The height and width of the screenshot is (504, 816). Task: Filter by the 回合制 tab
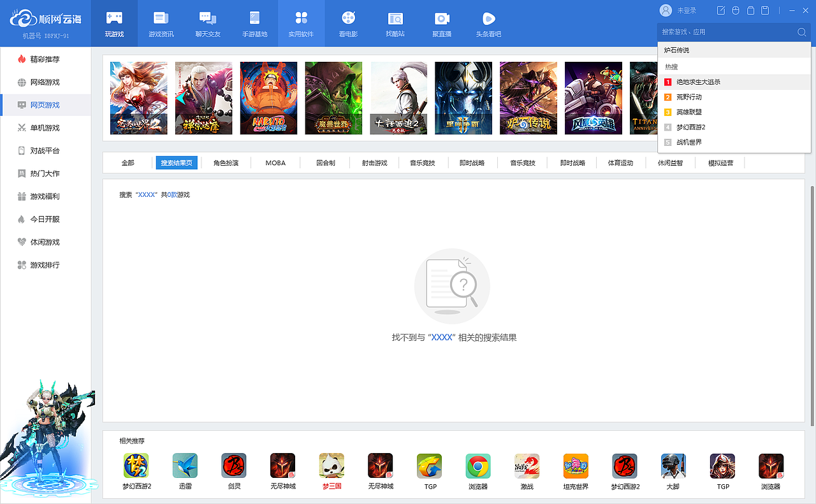tap(326, 163)
